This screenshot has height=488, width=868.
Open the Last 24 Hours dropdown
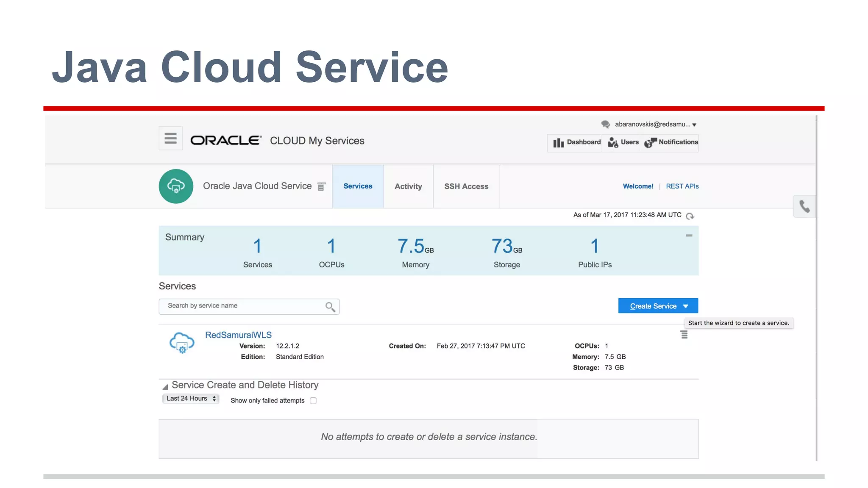pyautogui.click(x=191, y=399)
